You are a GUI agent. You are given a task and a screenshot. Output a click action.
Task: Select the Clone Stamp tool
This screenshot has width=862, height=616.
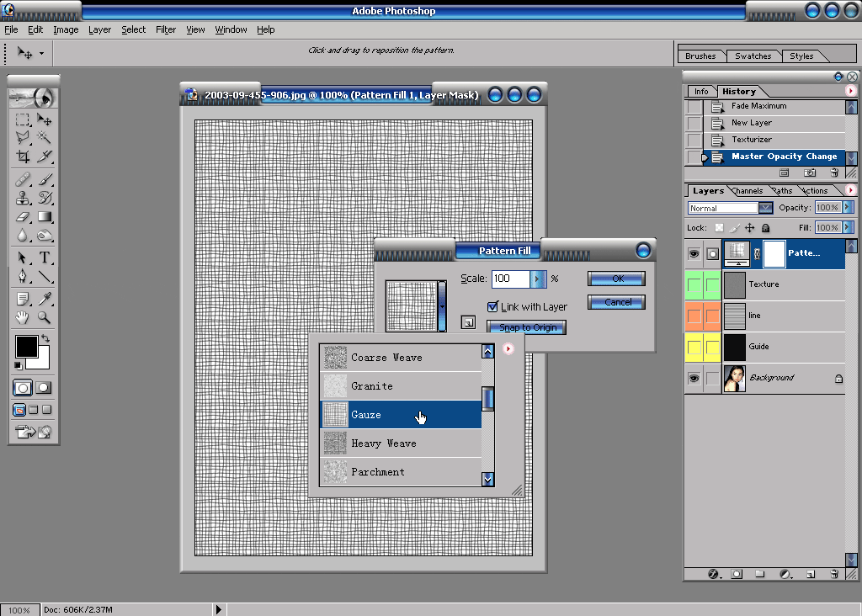(x=23, y=198)
